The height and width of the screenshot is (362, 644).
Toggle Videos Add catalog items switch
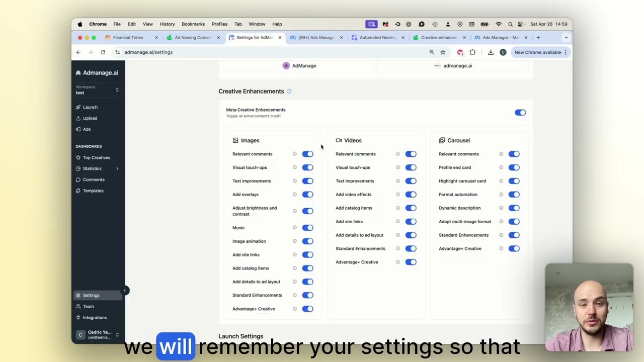pyautogui.click(x=411, y=208)
